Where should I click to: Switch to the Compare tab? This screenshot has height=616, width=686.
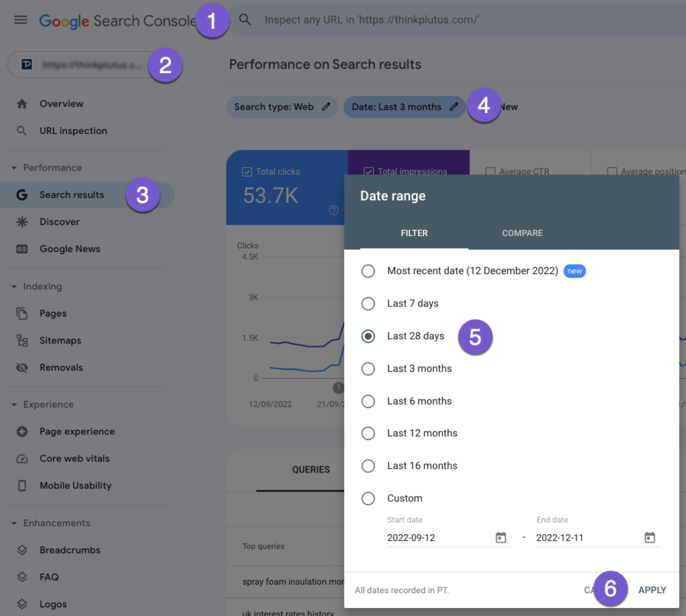click(522, 233)
